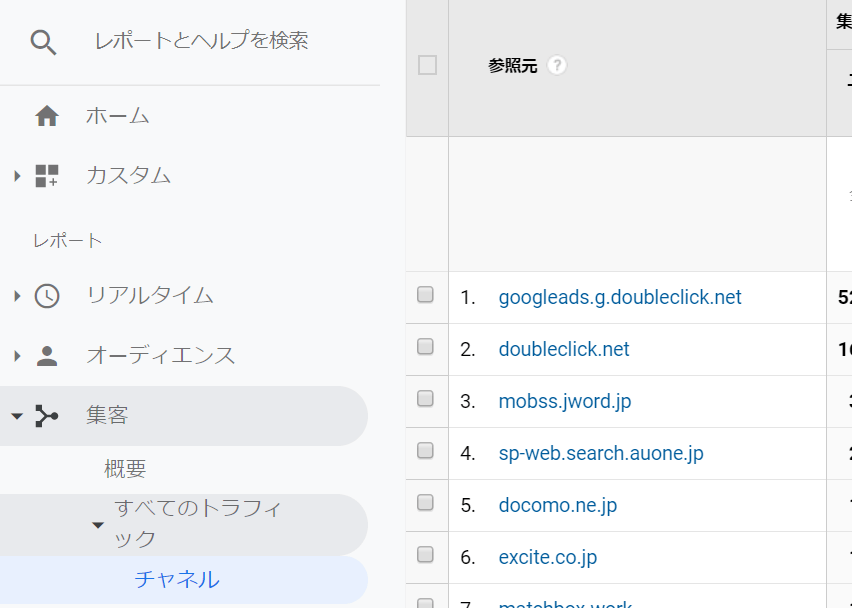Screen dimensions: 852x608
Task: Open the sp-web.search.auone.jp referral link
Action: click(601, 454)
